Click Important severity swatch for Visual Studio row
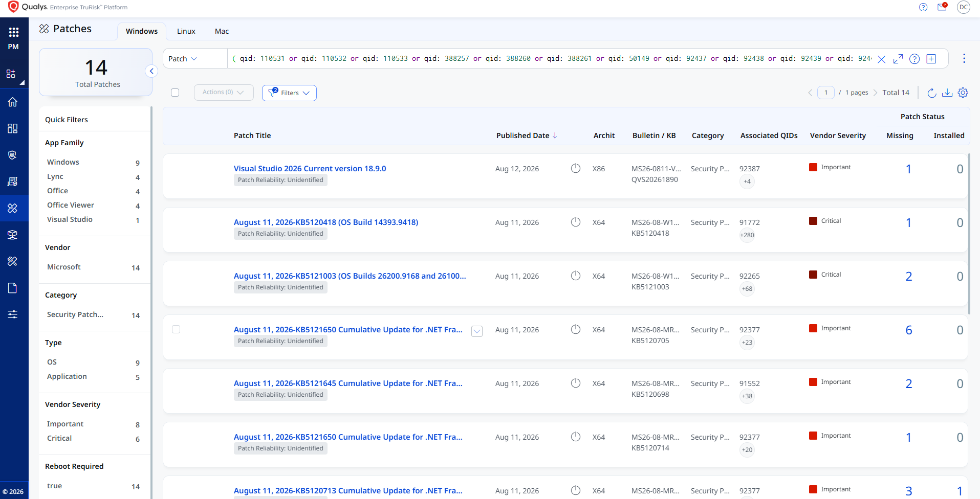 tap(813, 167)
